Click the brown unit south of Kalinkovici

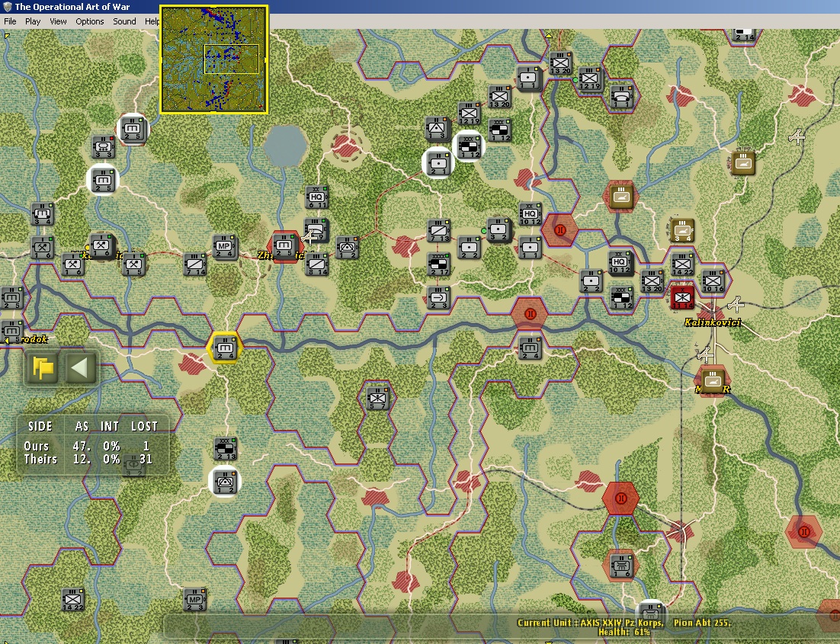click(713, 381)
